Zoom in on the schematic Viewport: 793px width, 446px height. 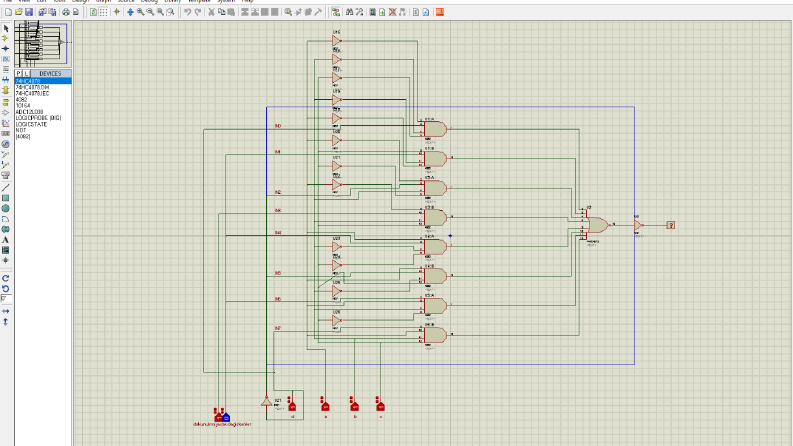(x=141, y=12)
